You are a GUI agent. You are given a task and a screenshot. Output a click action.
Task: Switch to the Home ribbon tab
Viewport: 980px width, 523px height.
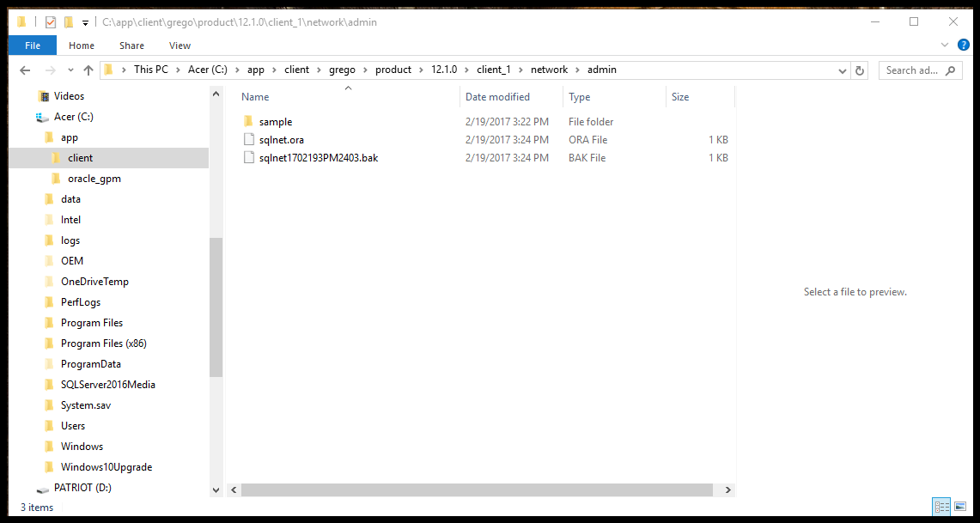click(x=82, y=46)
